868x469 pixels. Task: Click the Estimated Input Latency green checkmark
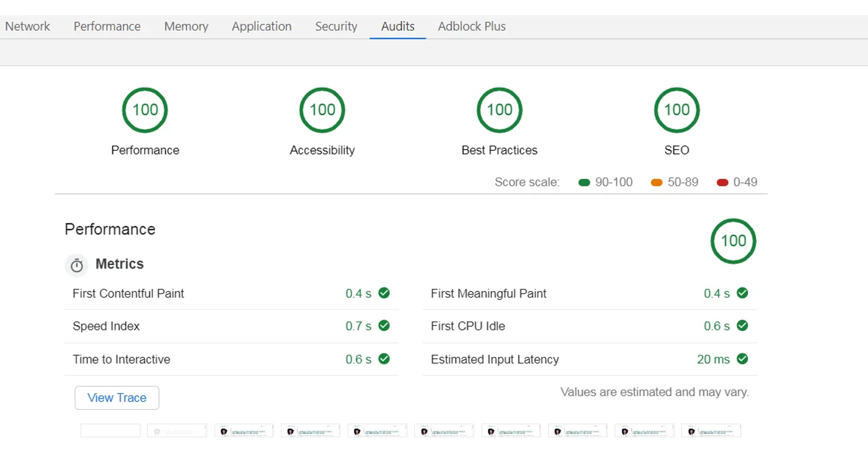coord(742,359)
